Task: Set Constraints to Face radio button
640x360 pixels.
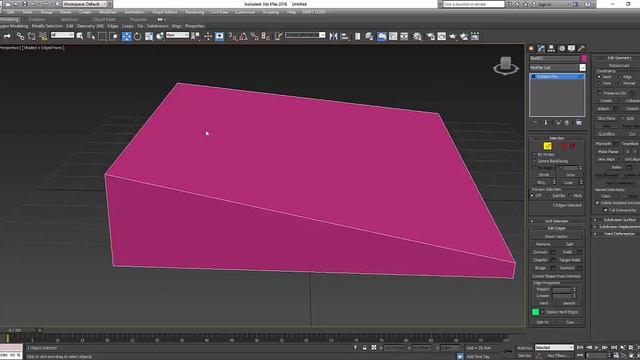Action: coord(599,83)
